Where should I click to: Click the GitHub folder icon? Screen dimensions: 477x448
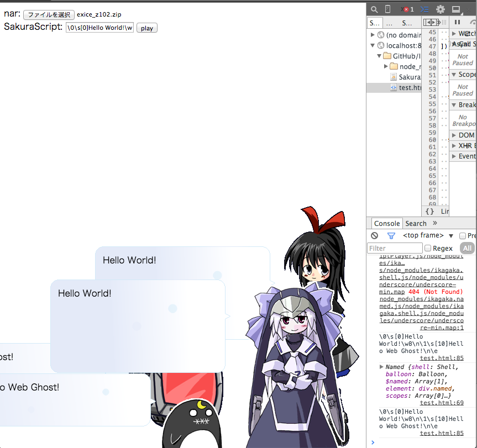pyautogui.click(x=387, y=56)
